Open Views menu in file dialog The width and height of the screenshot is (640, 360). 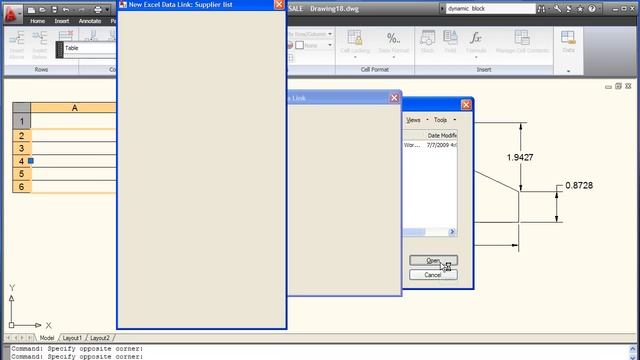pos(413,120)
